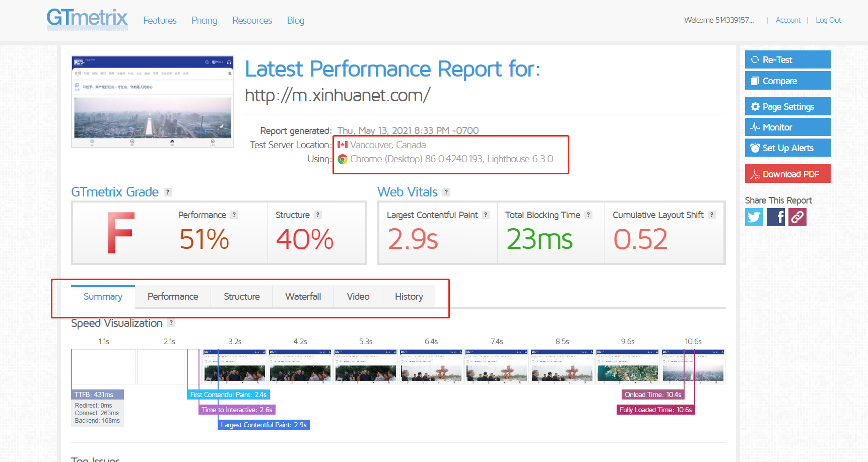This screenshot has width=868, height=462.
Task: Open the Features menu
Action: coord(160,20)
